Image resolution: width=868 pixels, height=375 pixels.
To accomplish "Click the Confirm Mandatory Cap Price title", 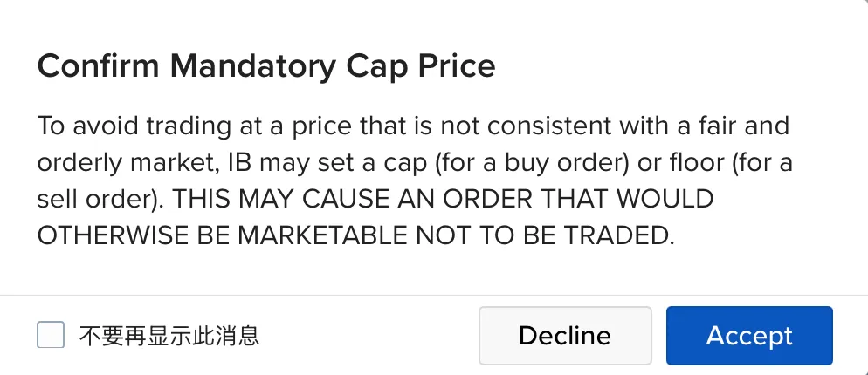I will [265, 65].
